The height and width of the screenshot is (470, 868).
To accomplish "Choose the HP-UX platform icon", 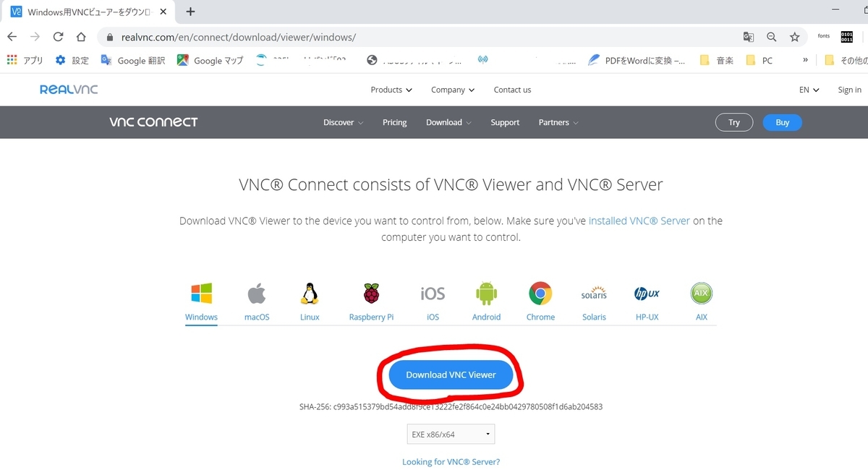I will (x=647, y=293).
